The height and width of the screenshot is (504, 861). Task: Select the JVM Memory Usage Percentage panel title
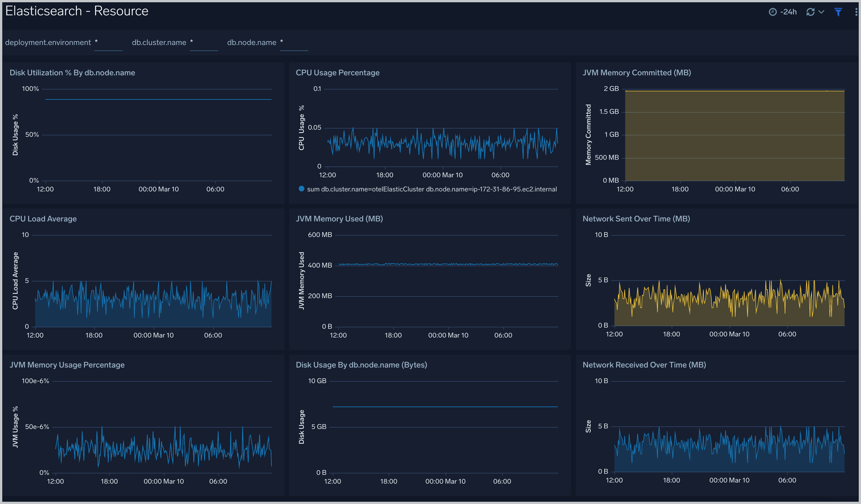coord(67,365)
